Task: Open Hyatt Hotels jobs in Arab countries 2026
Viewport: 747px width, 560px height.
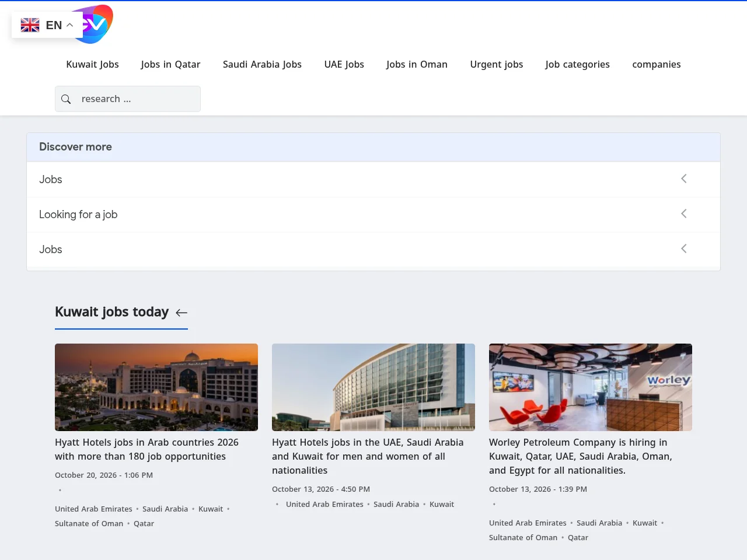Action: pyautogui.click(x=146, y=449)
